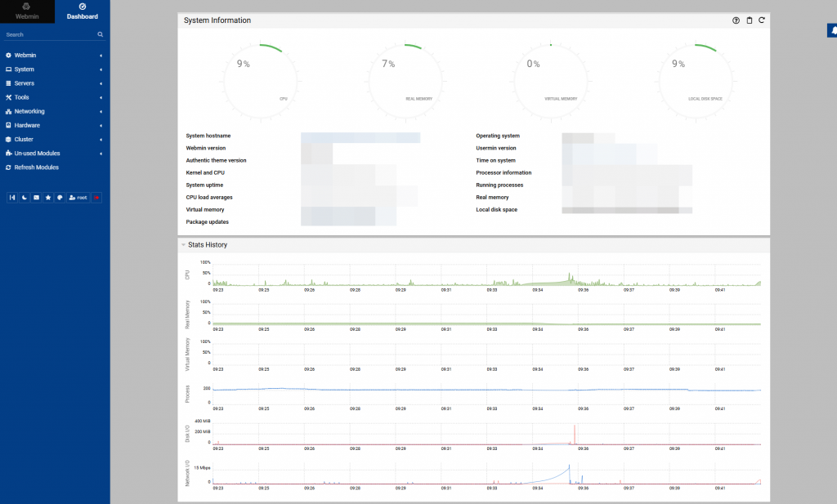Open the notifications bell
Viewport: 837px width, 504px height.
point(832,30)
